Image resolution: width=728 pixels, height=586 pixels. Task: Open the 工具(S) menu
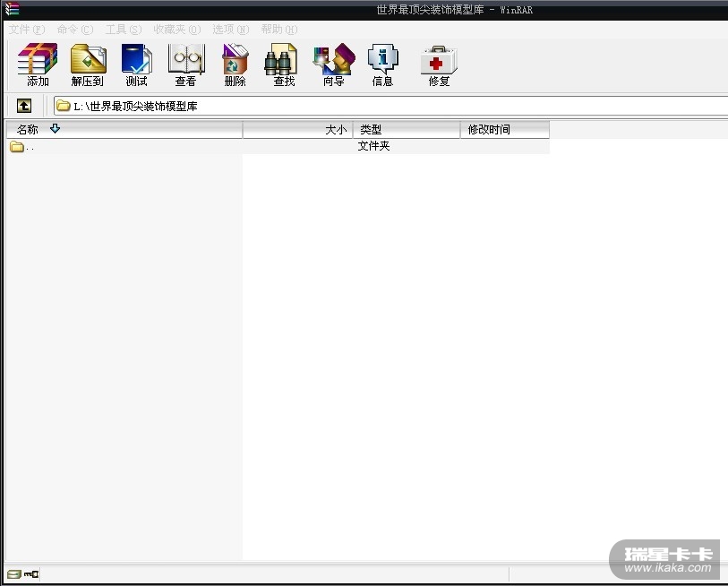[124, 30]
